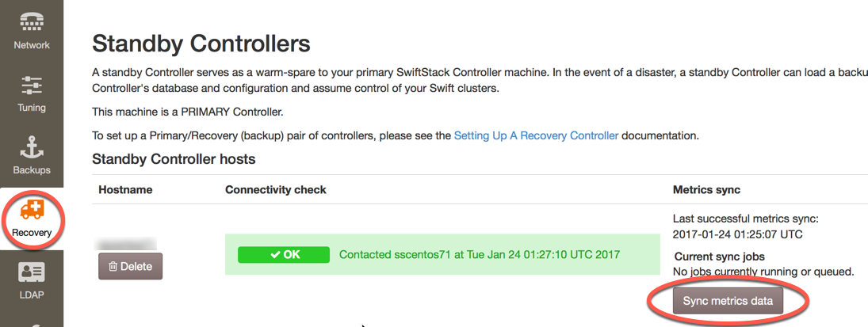Select the Contacted sscentos71 status message
Image resolution: width=868 pixels, height=327 pixels.
480,254
